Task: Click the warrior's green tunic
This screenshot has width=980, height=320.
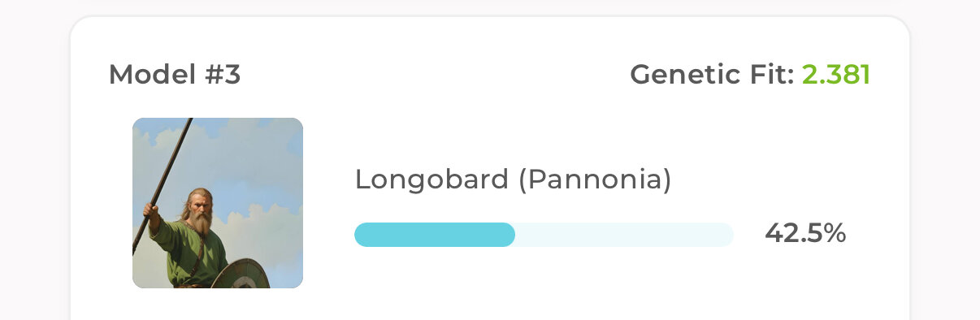Action: coord(193,253)
